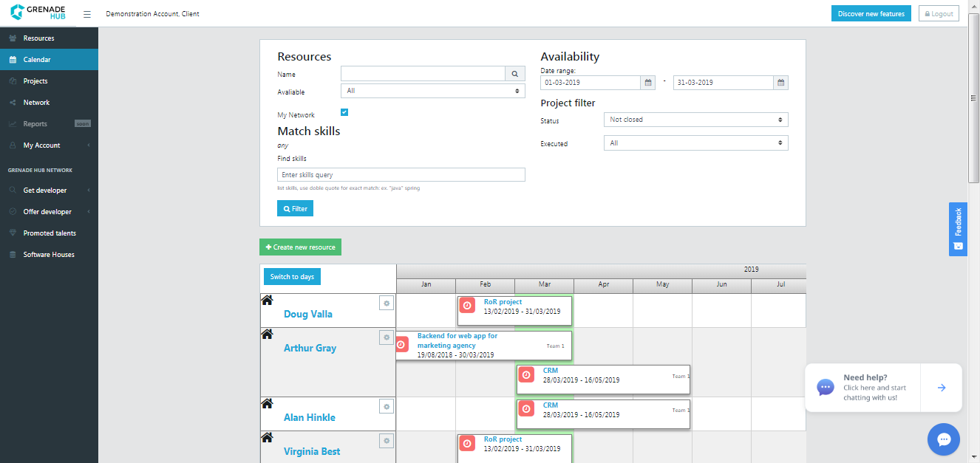Open the Status Not closed dropdown

click(696, 120)
